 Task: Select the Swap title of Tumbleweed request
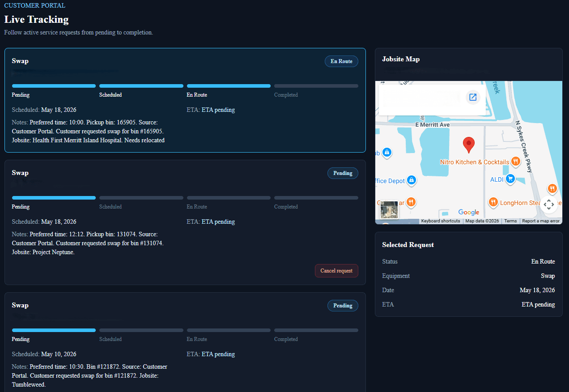click(x=20, y=305)
